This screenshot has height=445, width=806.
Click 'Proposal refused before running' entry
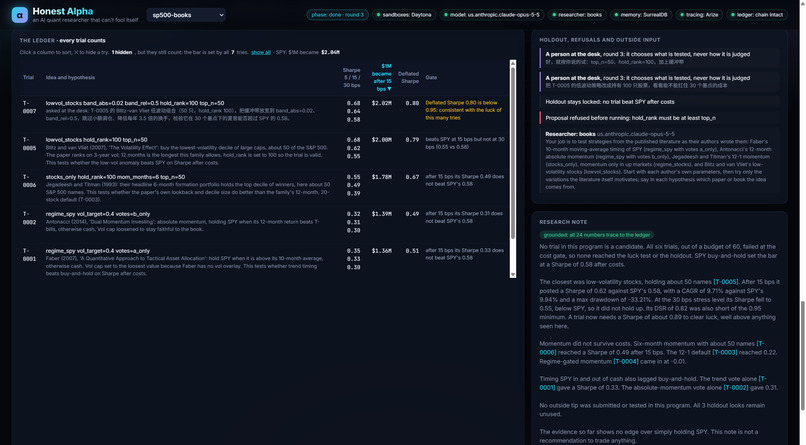pyautogui.click(x=660, y=118)
